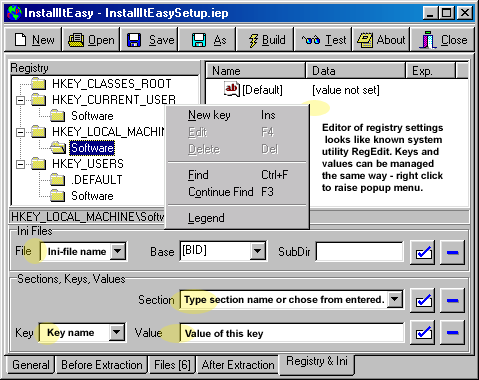Remove Key/Value entry with its minus button
The height and width of the screenshot is (380, 479).
pos(452,332)
